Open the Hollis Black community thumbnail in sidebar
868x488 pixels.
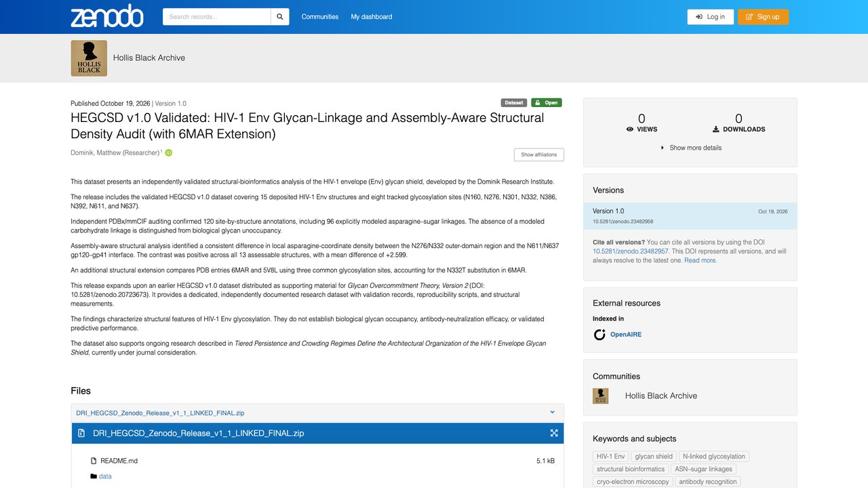601,396
